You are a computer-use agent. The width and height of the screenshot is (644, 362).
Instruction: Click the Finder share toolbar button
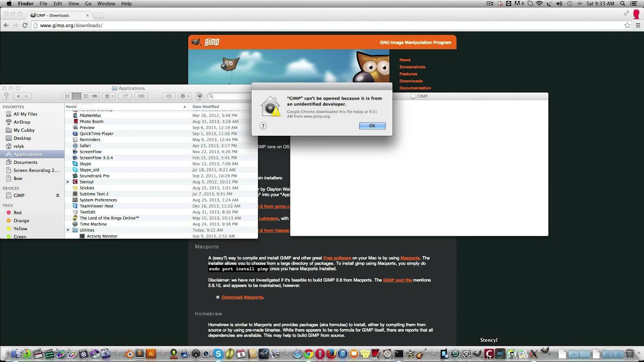125,96
